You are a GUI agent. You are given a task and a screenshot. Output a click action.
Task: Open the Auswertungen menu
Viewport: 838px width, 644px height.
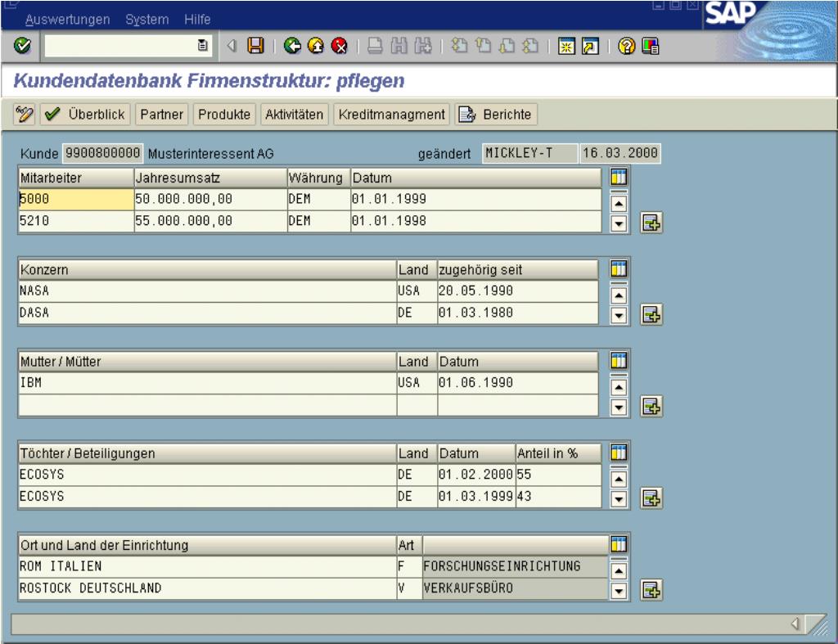67,20
